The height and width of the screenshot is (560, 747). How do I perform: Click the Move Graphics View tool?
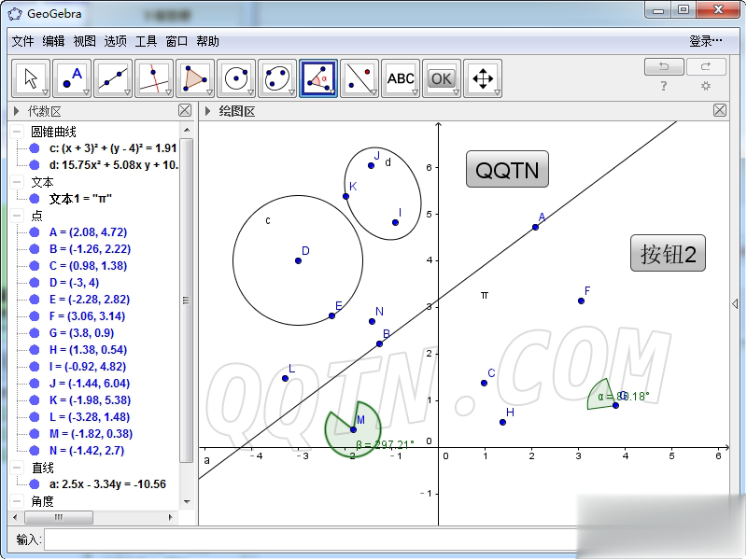point(483,78)
